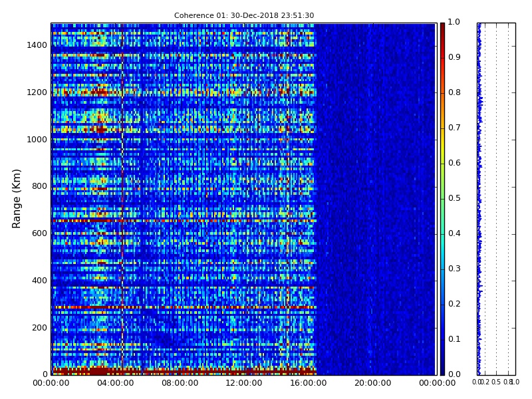Click the 0.6 colorbar tick label

coord(454,163)
